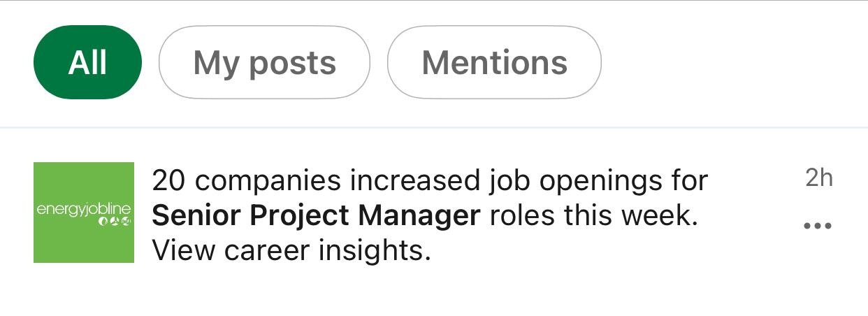This screenshot has height=316, width=868.
Task: Expand more actions for the energyjobline notification
Action: (x=818, y=226)
